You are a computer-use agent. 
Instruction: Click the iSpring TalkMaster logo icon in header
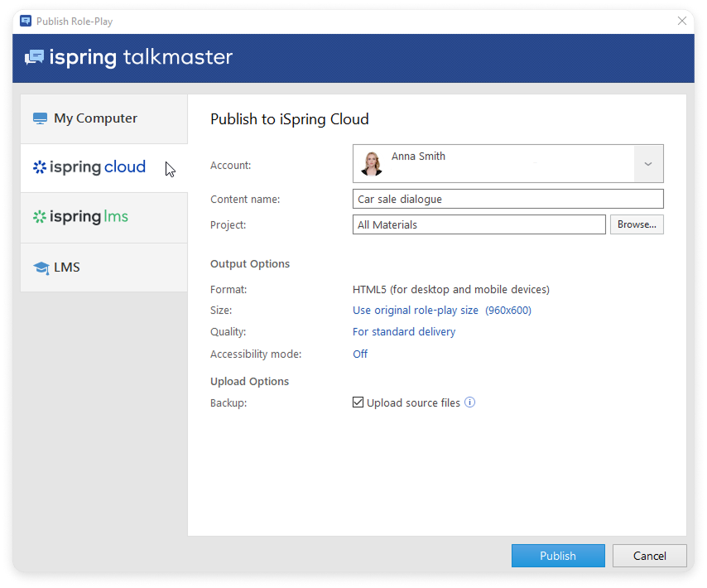tap(34, 57)
